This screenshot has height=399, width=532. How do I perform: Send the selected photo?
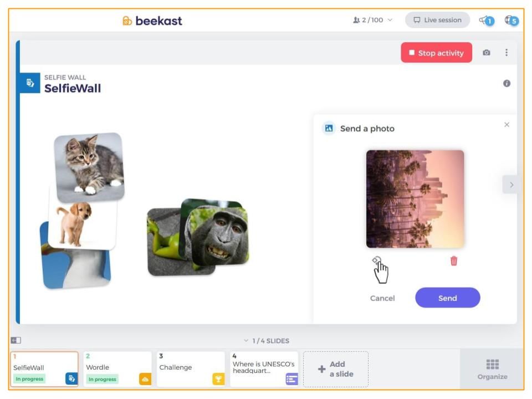448,298
